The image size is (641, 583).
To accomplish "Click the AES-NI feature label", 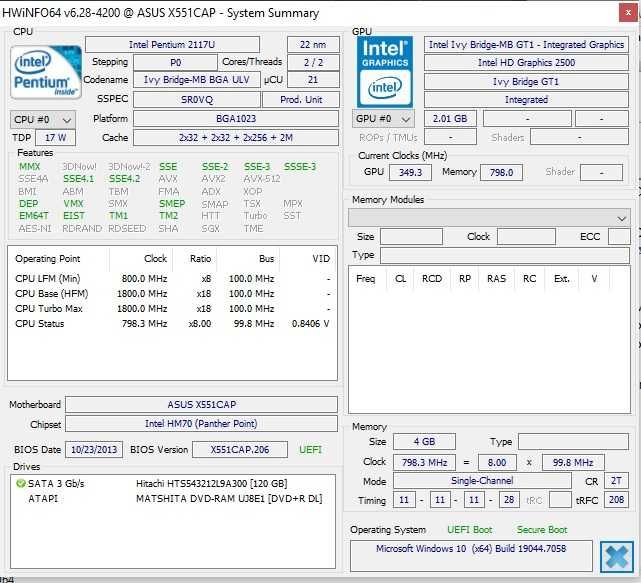I will click(x=35, y=228).
